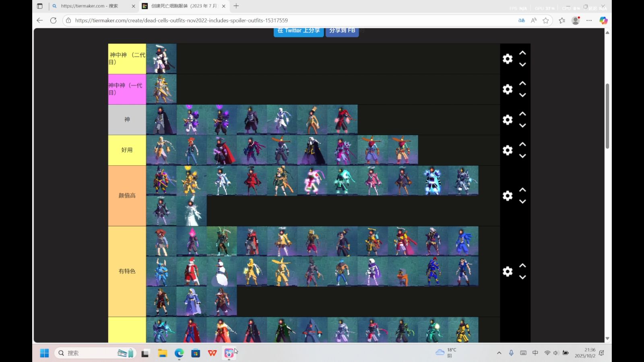Select the outfit in the 神中神（一代目）row

pyautogui.click(x=161, y=89)
